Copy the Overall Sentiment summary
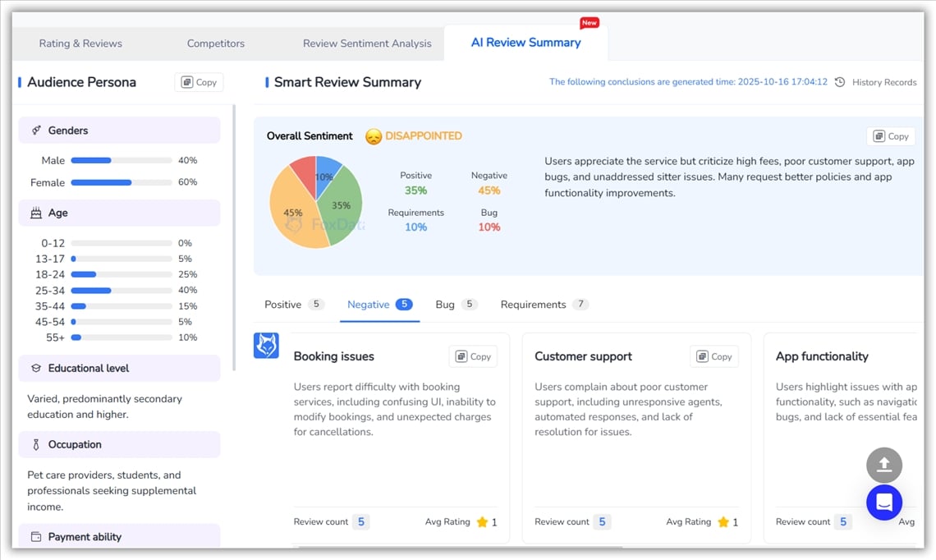Image resolution: width=936 pixels, height=560 pixels. click(x=890, y=136)
